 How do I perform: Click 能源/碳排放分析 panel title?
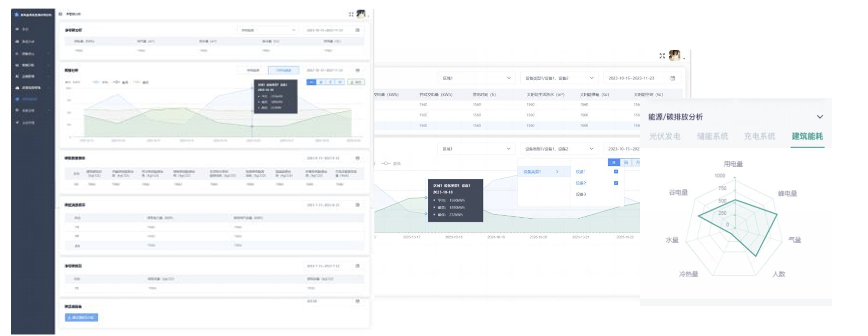pyautogui.click(x=675, y=117)
